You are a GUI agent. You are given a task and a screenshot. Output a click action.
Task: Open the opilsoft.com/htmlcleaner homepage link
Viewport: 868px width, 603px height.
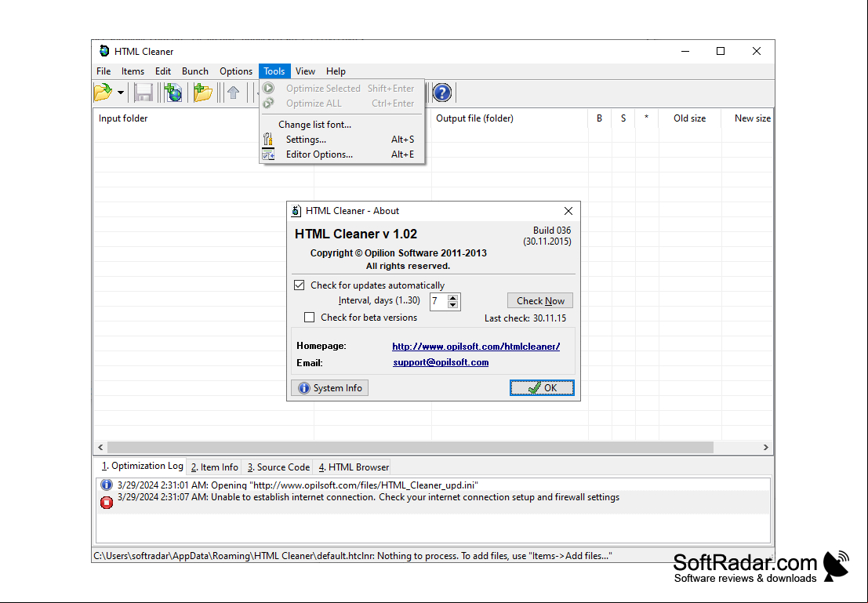[x=476, y=346]
